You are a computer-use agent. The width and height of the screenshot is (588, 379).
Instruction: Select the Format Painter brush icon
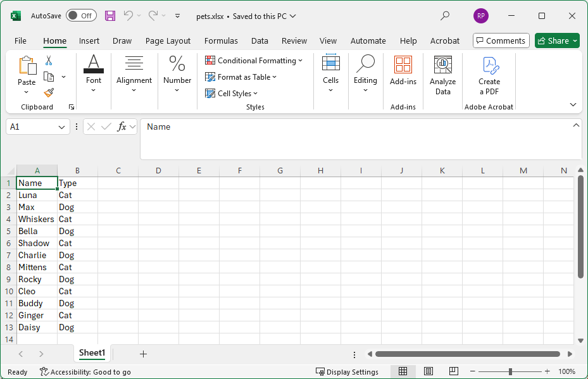tap(49, 92)
